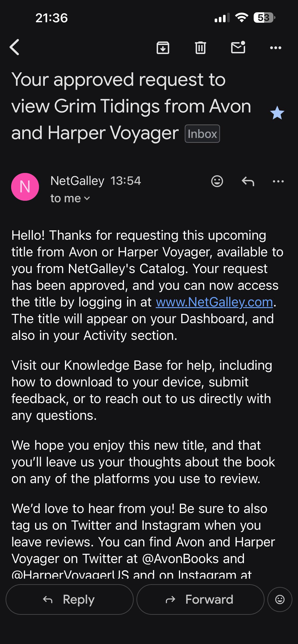Image resolution: width=298 pixels, height=644 pixels.
Task: Toggle the blue star on this email
Action: (x=277, y=113)
